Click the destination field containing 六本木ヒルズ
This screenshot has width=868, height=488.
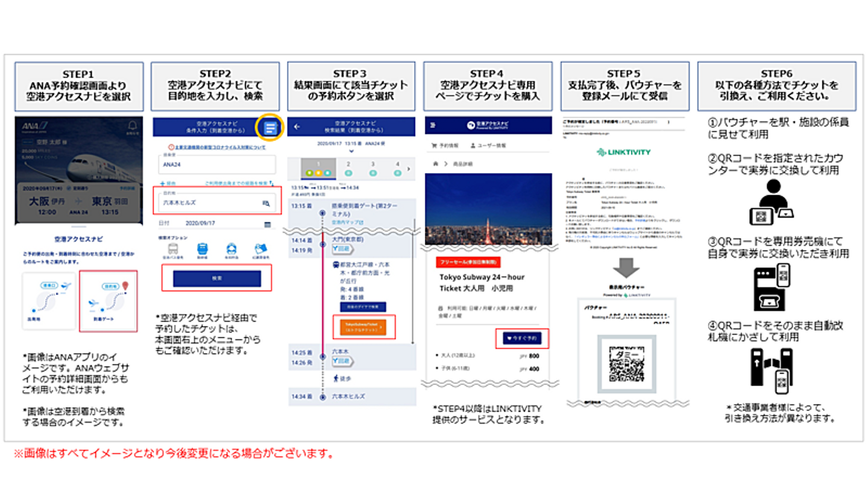(217, 201)
